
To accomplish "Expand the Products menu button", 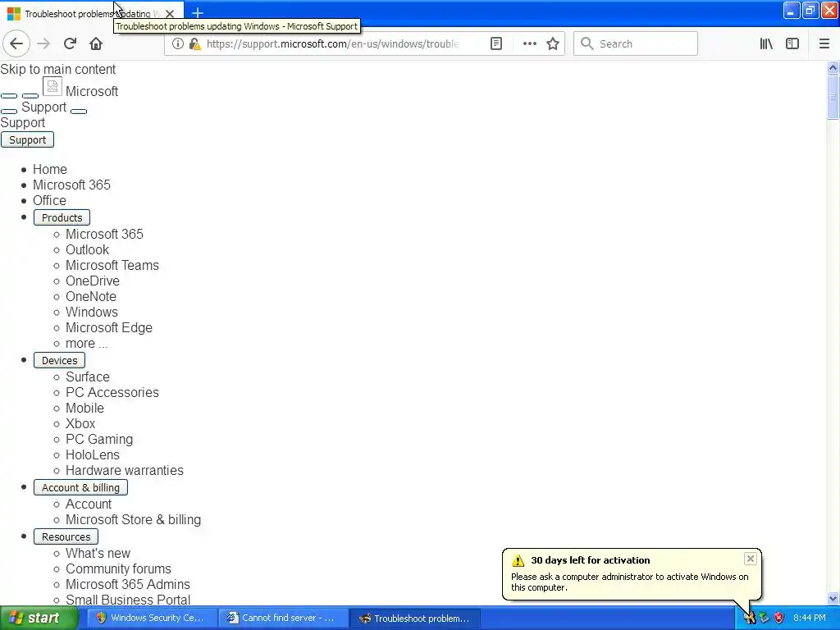I will click(62, 217).
